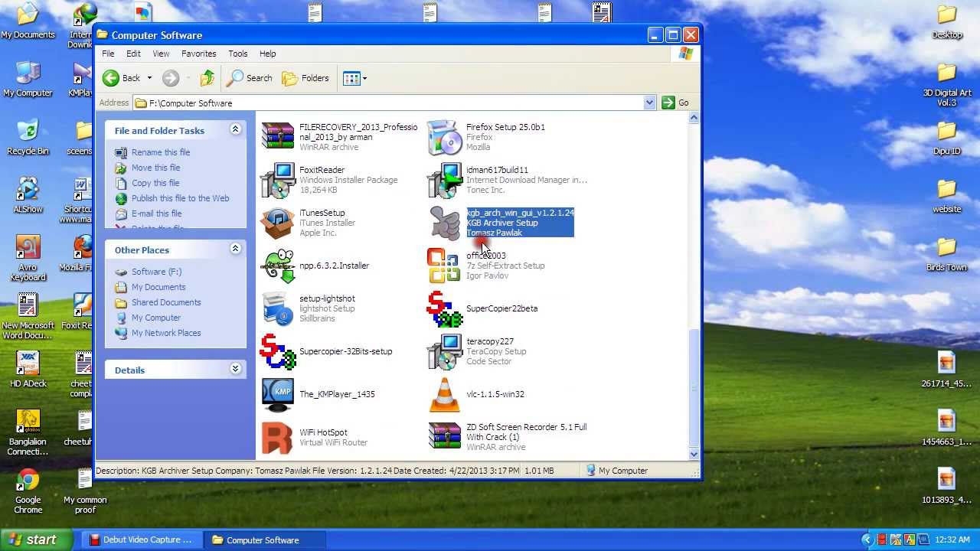Screen dimensions: 980x551
Task: Open the Back button history dropdown
Action: point(149,78)
